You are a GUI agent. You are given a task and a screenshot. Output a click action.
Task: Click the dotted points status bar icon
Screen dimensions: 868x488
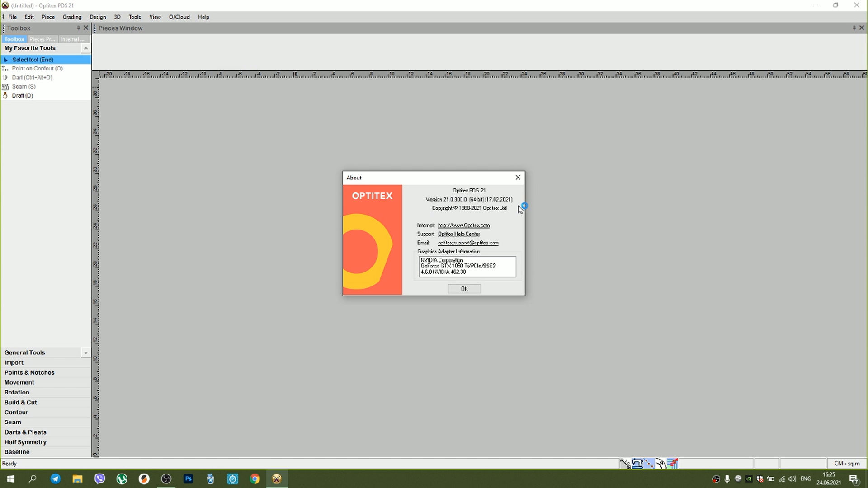click(649, 464)
